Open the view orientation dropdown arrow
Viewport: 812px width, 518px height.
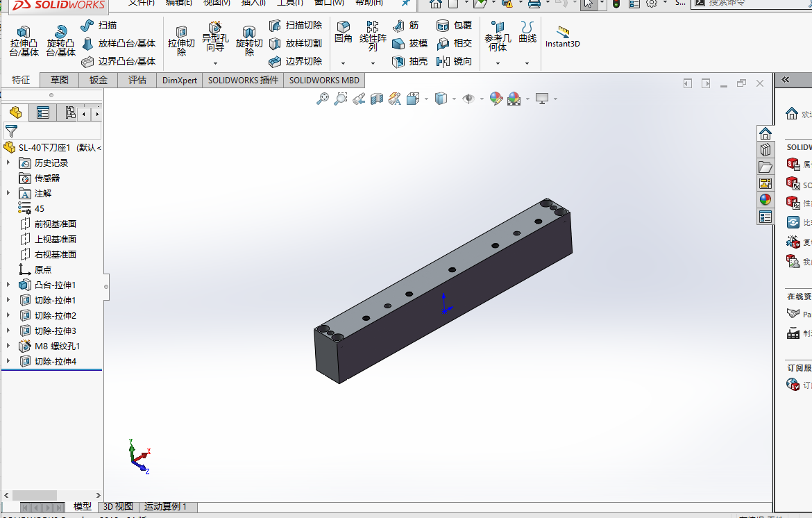(x=426, y=99)
